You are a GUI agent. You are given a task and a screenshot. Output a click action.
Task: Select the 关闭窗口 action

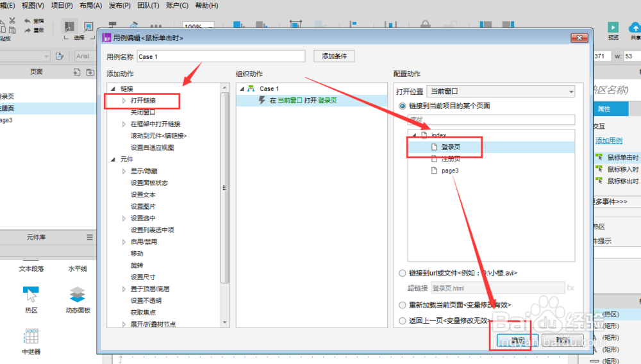143,112
